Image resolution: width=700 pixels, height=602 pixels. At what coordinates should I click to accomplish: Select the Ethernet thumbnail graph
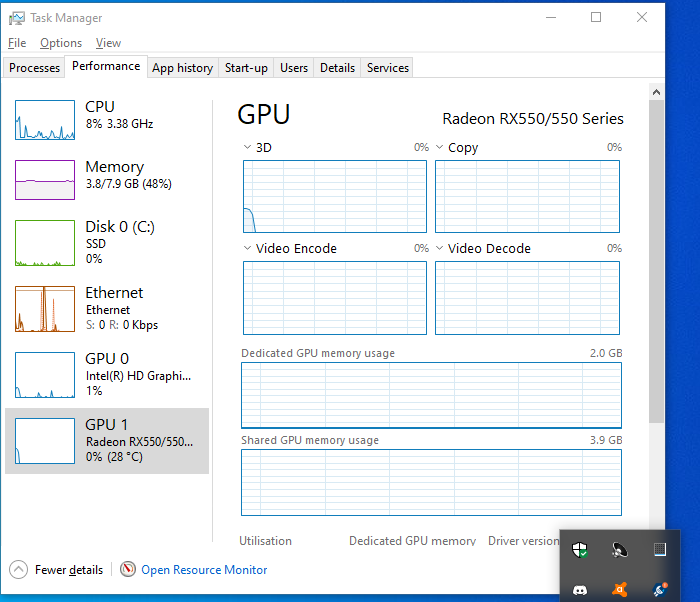pos(45,309)
